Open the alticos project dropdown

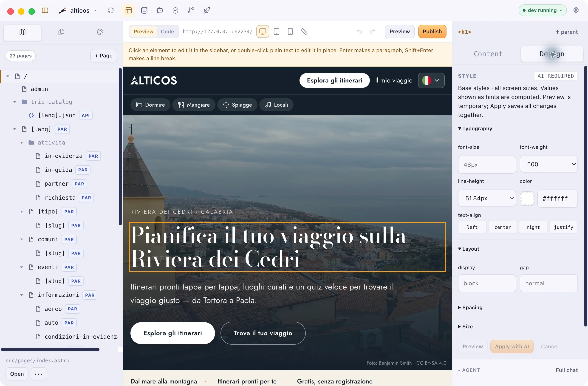tap(78, 10)
